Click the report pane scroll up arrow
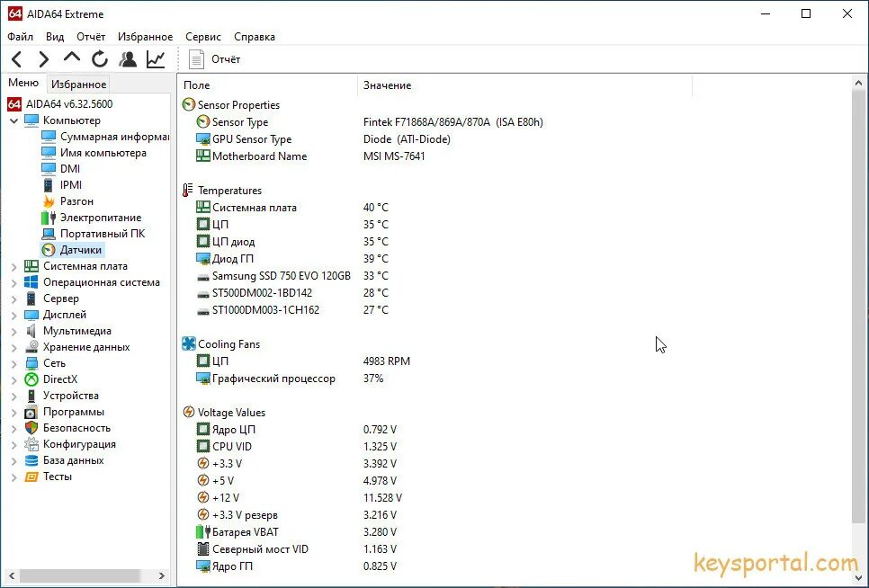 [858, 83]
